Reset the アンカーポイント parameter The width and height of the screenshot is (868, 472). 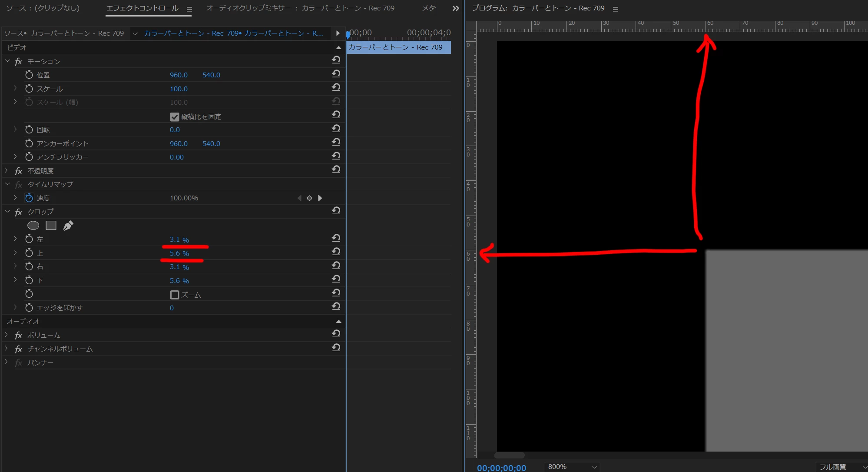tap(336, 142)
